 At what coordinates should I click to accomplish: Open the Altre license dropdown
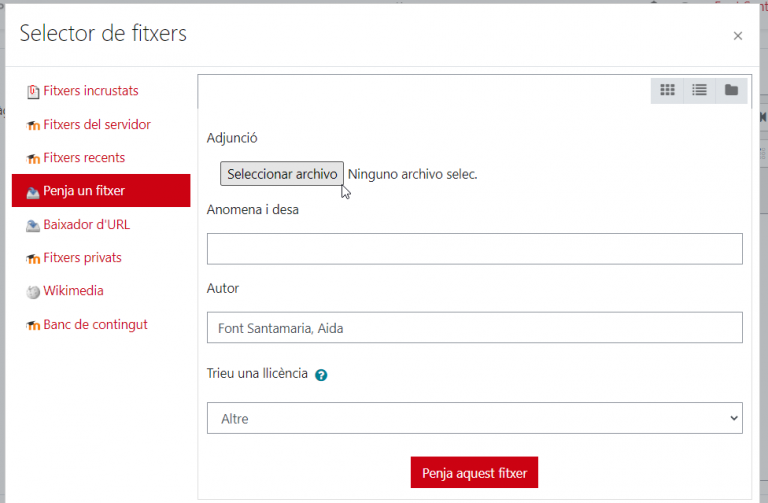click(x=475, y=418)
